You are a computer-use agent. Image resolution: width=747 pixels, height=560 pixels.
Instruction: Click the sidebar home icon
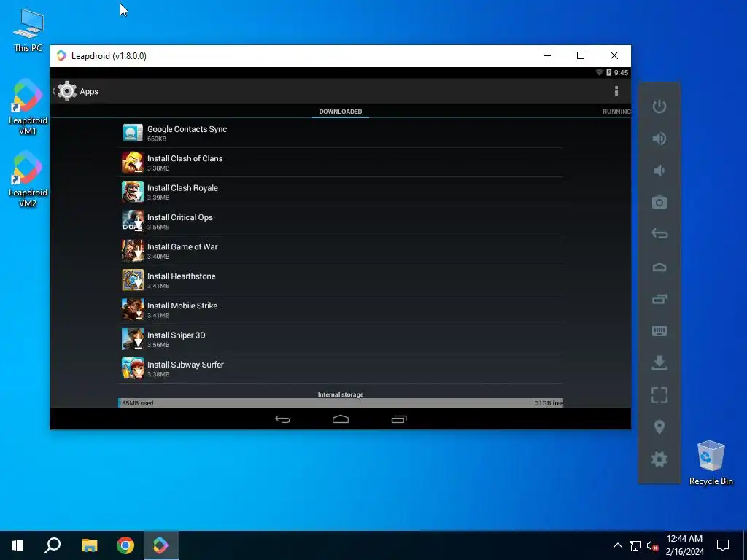tap(659, 267)
